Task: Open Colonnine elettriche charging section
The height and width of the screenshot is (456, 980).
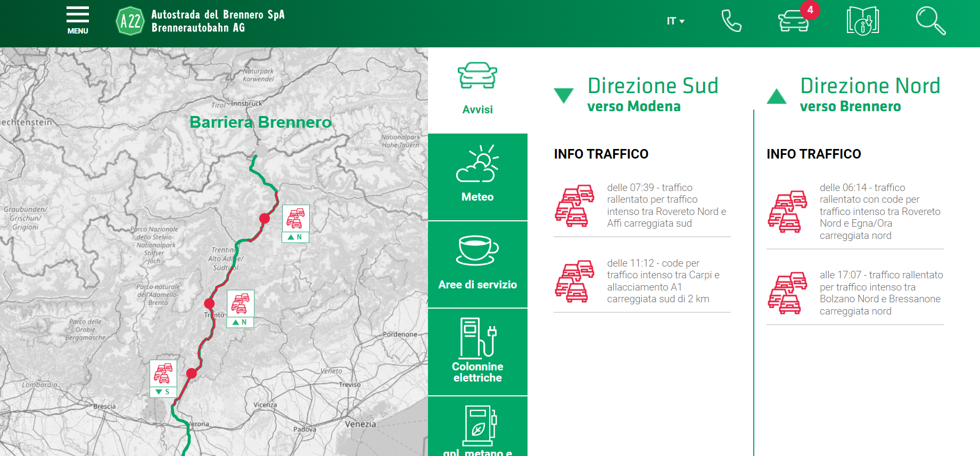Action: point(477,352)
